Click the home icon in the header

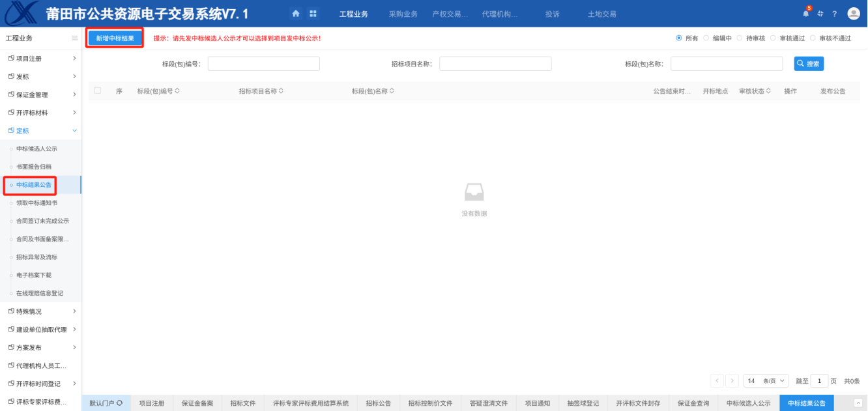(x=296, y=14)
